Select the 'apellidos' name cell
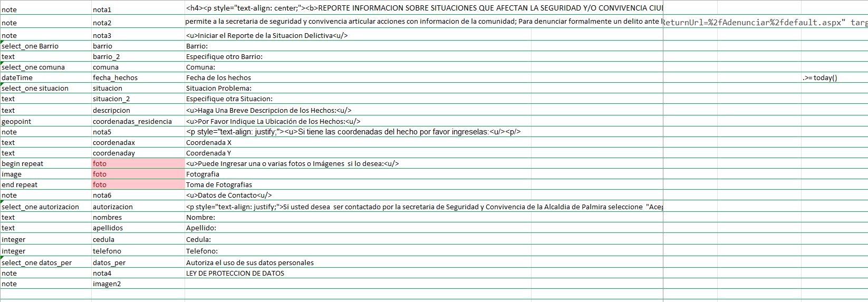868x302 pixels. pos(138,228)
